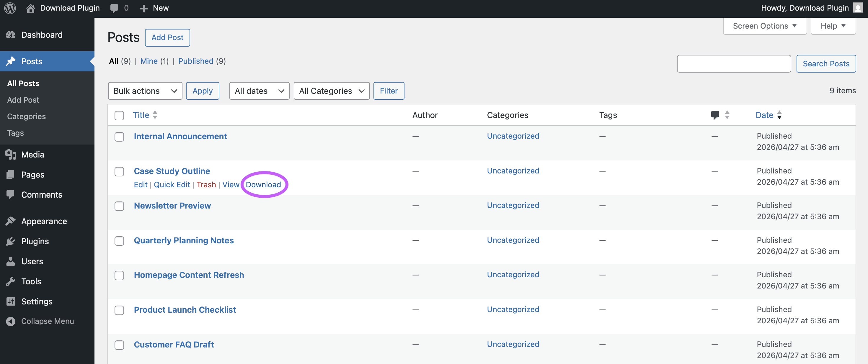Click the circled Download link for Case Study Outline
The height and width of the screenshot is (364, 868).
(263, 185)
